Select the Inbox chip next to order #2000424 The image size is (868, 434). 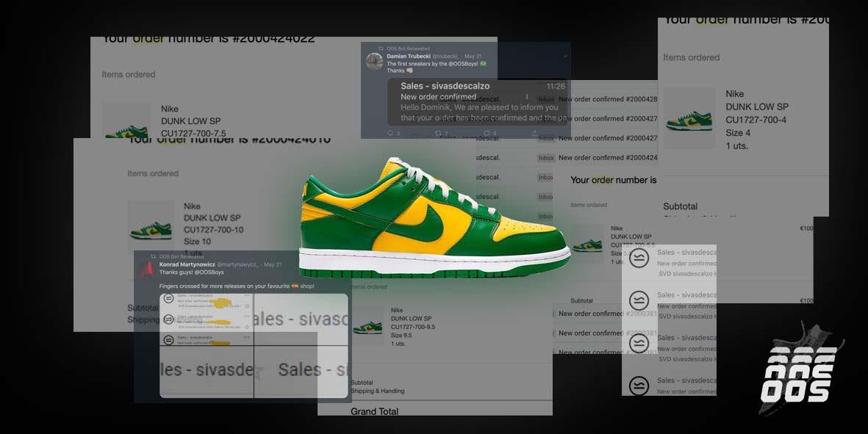click(546, 157)
